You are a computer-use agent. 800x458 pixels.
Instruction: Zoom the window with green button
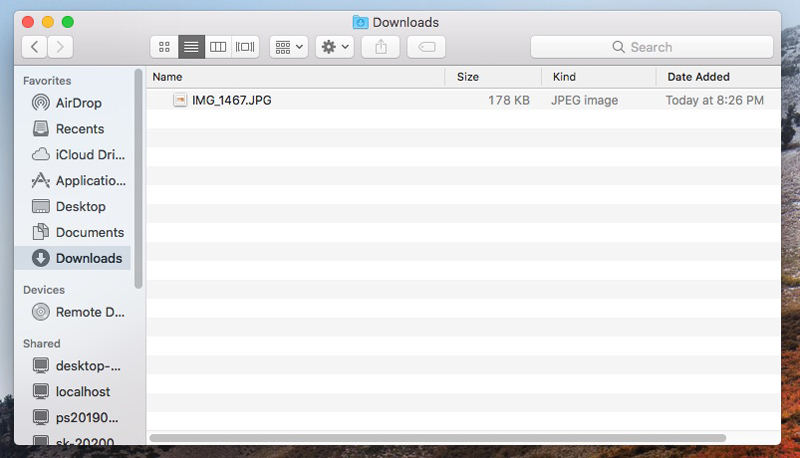68,22
